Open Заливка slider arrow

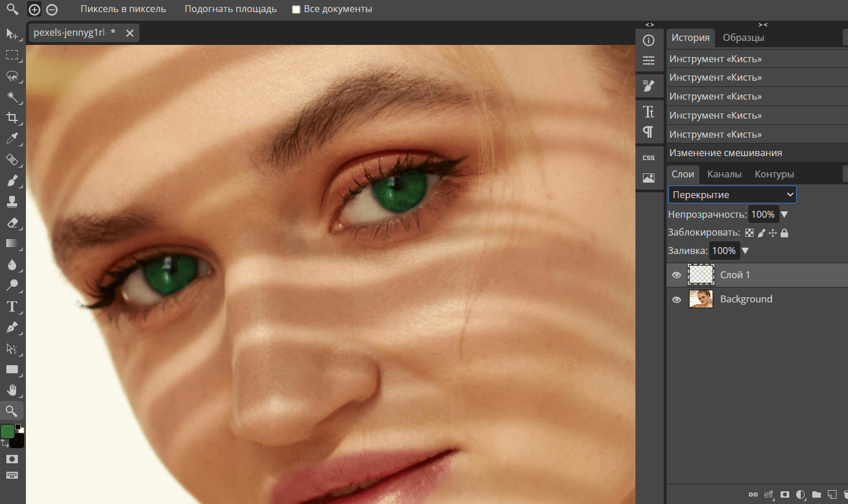745,251
